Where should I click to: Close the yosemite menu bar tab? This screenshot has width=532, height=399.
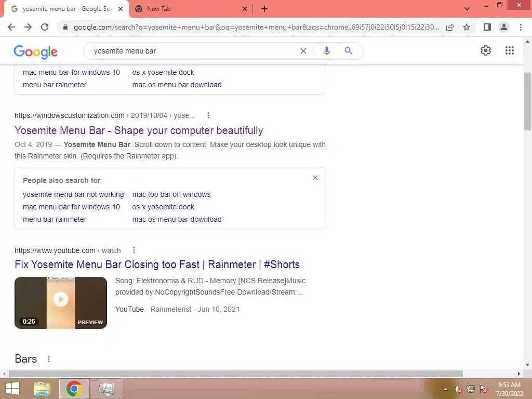point(121,9)
